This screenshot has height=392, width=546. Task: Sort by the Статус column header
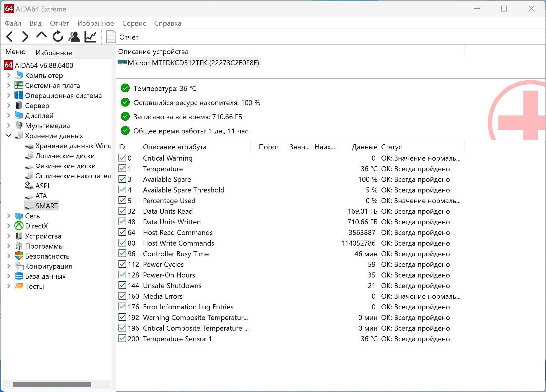click(x=422, y=147)
